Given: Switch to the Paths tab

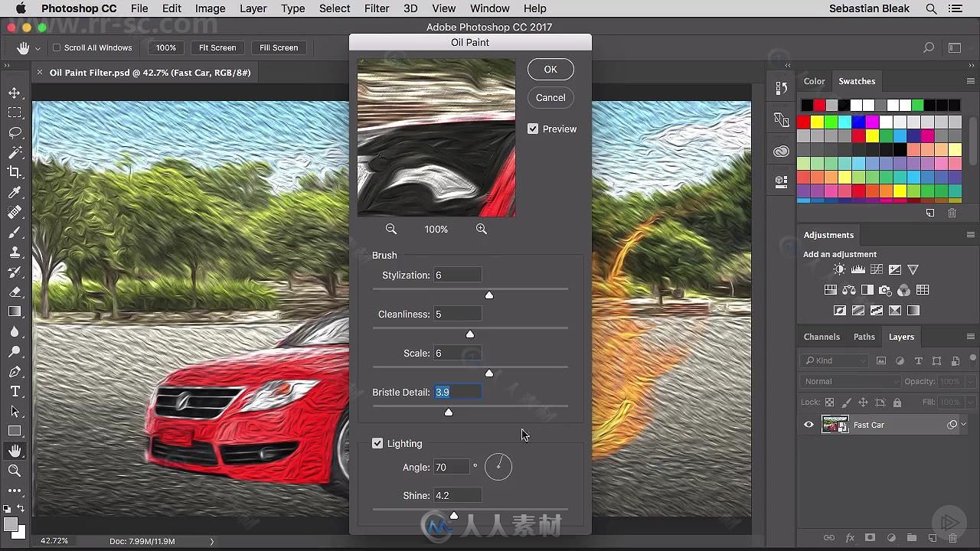Looking at the screenshot, I should pos(864,337).
